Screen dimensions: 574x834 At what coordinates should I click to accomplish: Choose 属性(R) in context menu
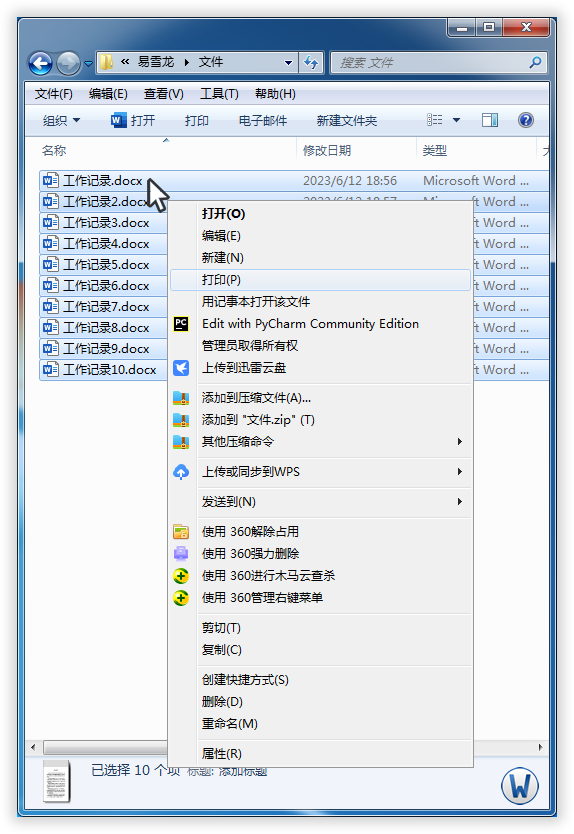coord(320,754)
